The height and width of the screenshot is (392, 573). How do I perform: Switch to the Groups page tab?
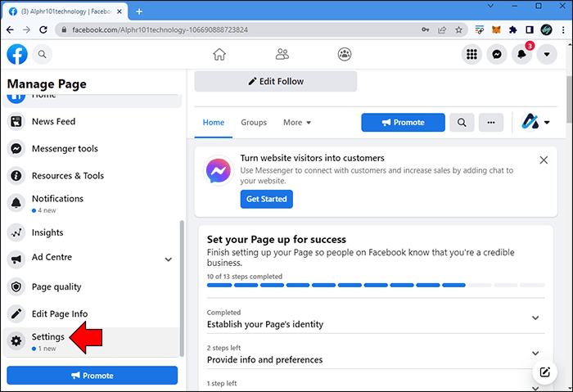254,123
